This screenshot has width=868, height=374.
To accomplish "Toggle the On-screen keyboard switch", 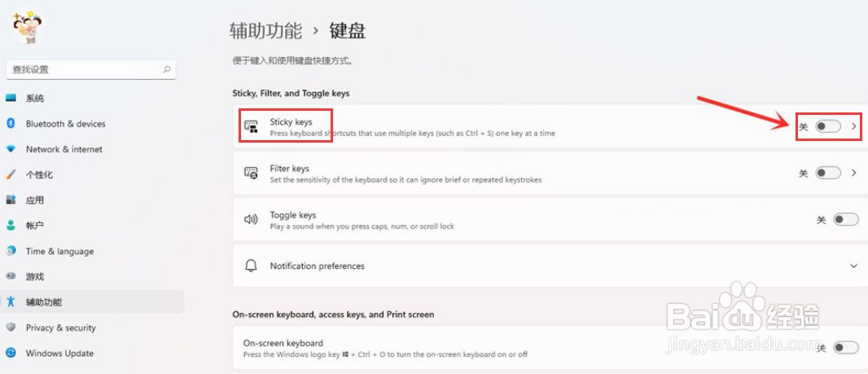I will click(x=846, y=347).
